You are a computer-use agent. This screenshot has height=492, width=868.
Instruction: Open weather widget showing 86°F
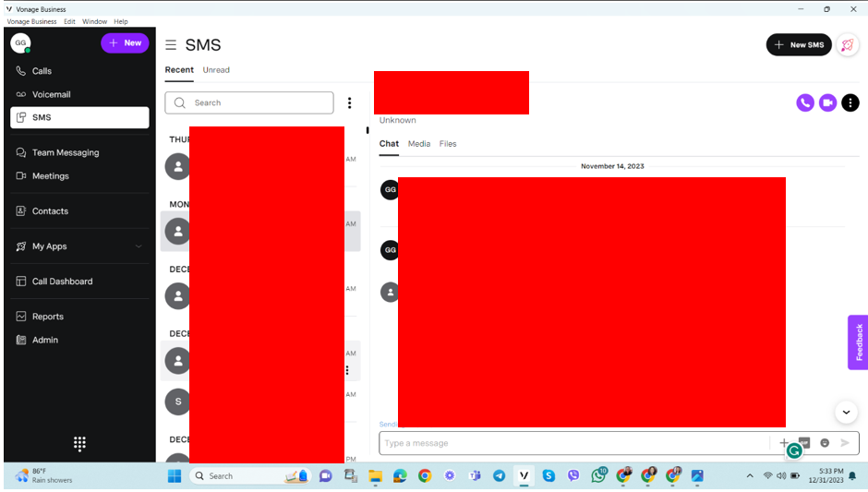[44, 475]
